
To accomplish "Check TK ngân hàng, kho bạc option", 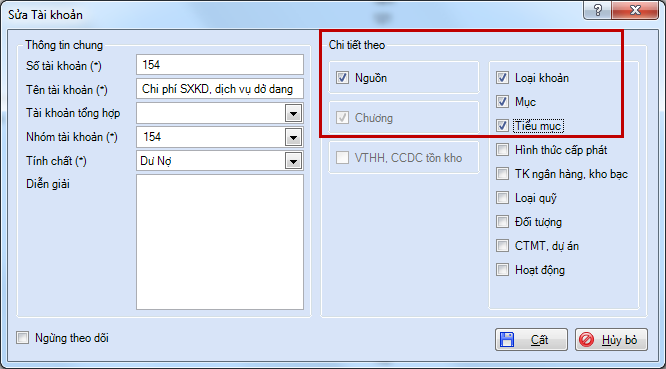I will click(x=502, y=174).
